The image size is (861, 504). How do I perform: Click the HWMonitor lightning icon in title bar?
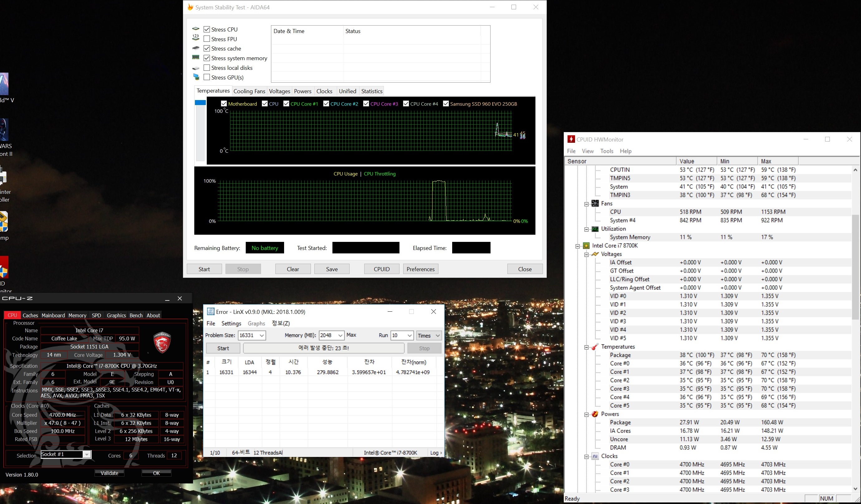tap(571, 139)
